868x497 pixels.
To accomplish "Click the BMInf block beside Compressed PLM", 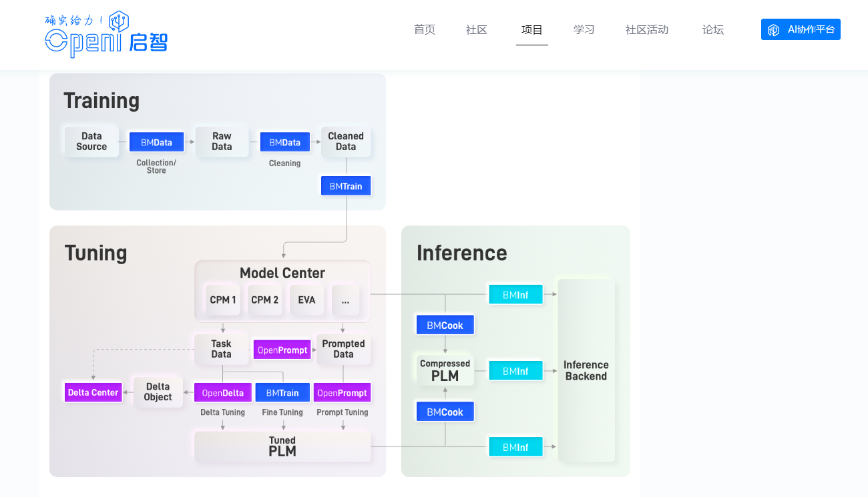I will (515, 371).
